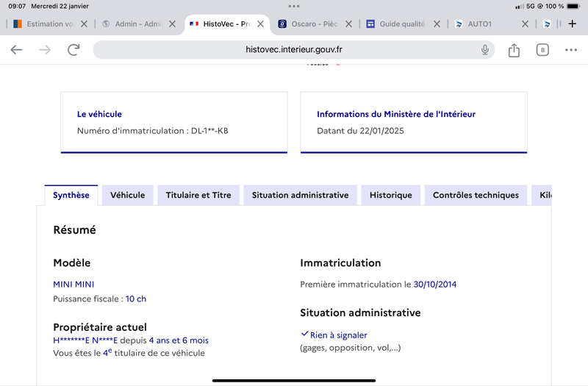588x386 pixels.
Task: Close the Oscaro tab
Action: pyautogui.click(x=348, y=24)
